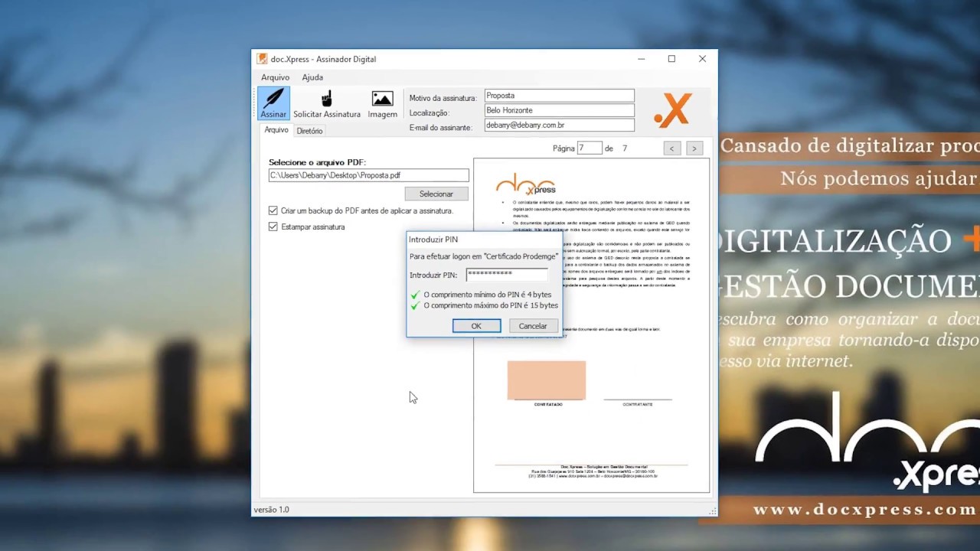Click the maximum PIN length checkmark text
The height and width of the screenshot is (551, 980).
(x=491, y=305)
